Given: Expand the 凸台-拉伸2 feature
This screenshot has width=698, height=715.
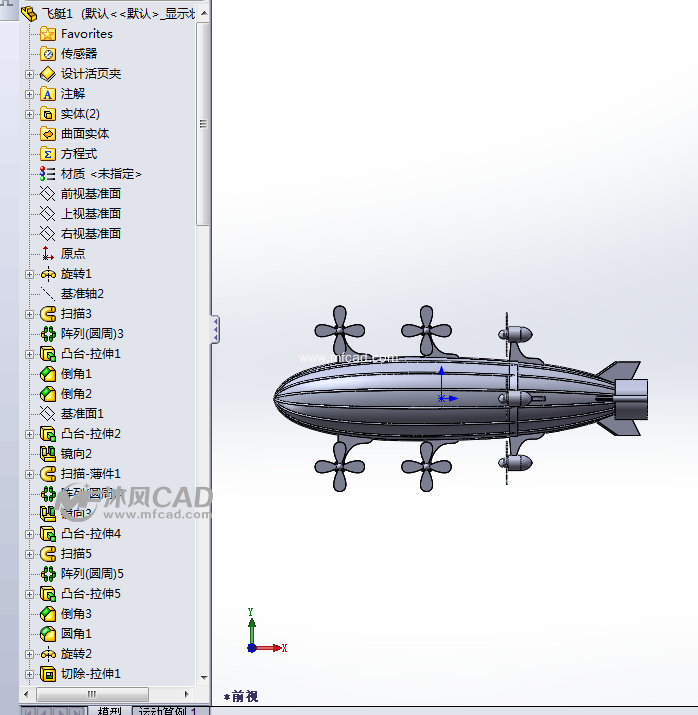Looking at the screenshot, I should pos(29,434).
